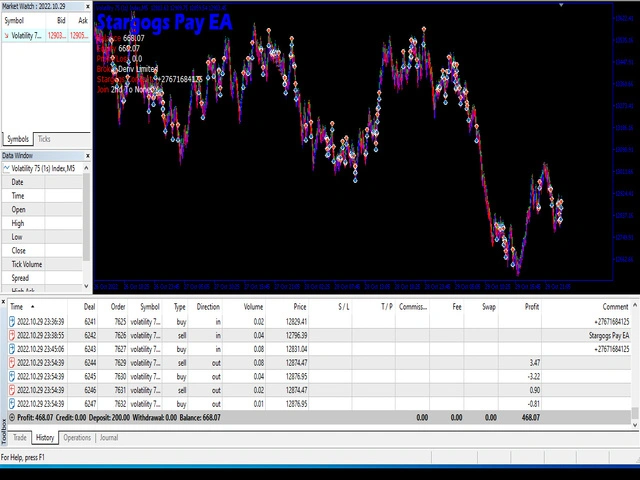Click the Comment column header
This screenshot has width=640, height=480.
pyautogui.click(x=615, y=307)
